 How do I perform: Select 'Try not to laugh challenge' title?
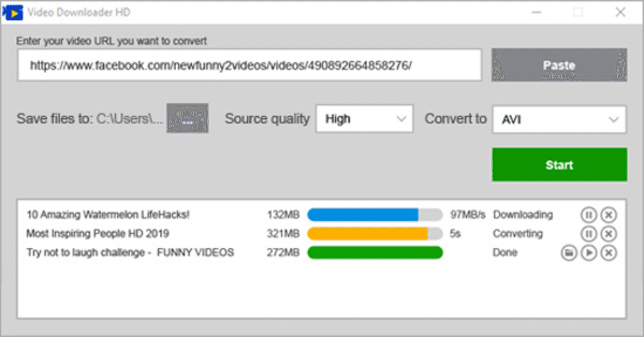(130, 252)
